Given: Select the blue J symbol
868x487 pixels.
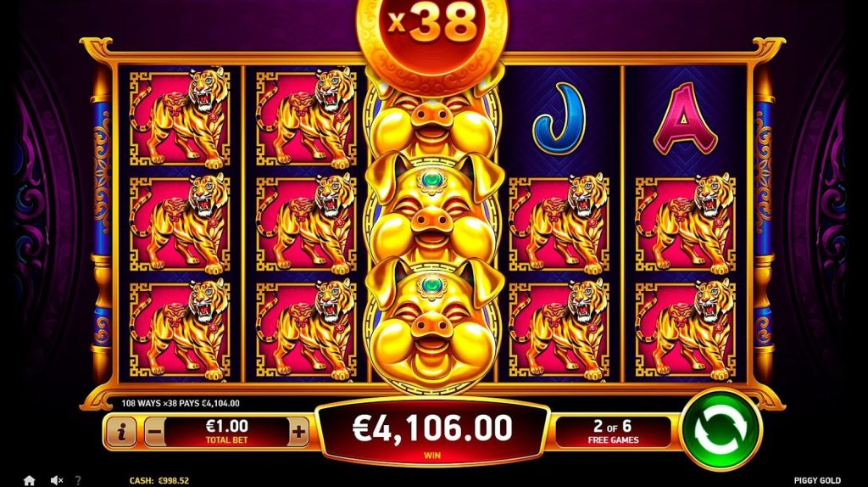Looking at the screenshot, I should click(559, 119).
